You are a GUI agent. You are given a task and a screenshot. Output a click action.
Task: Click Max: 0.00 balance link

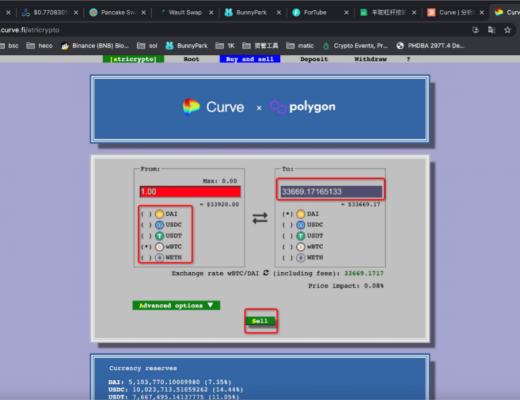tap(220, 181)
